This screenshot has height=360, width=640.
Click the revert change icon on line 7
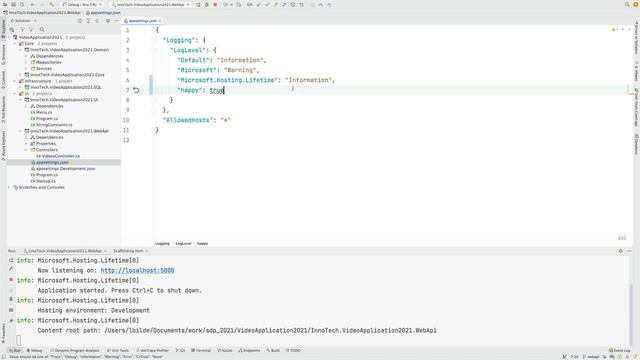click(136, 90)
